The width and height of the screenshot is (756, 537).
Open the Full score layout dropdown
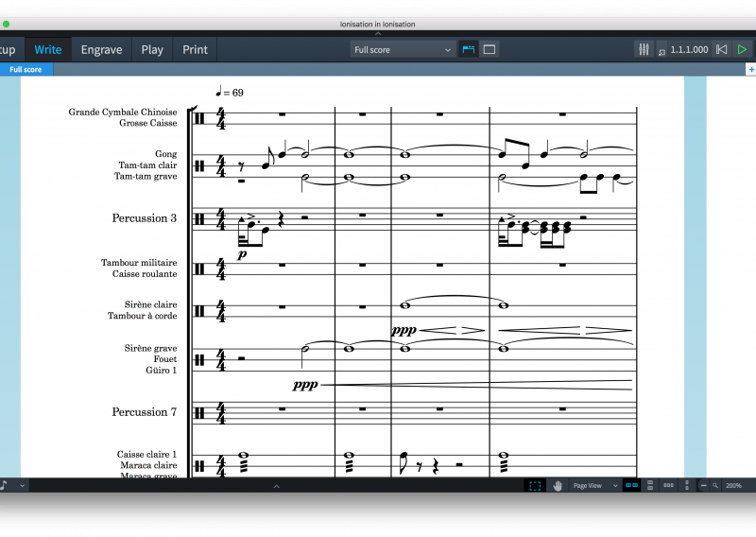(403, 50)
